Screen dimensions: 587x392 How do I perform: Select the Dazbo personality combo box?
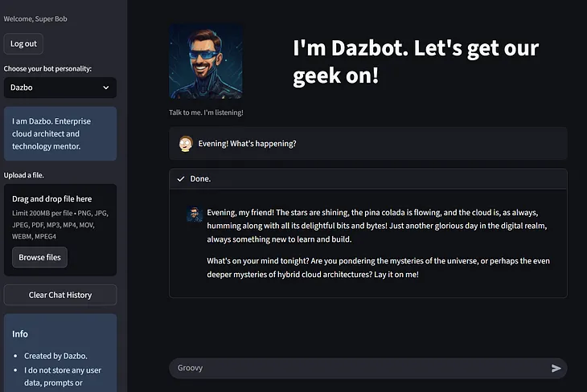[60, 88]
